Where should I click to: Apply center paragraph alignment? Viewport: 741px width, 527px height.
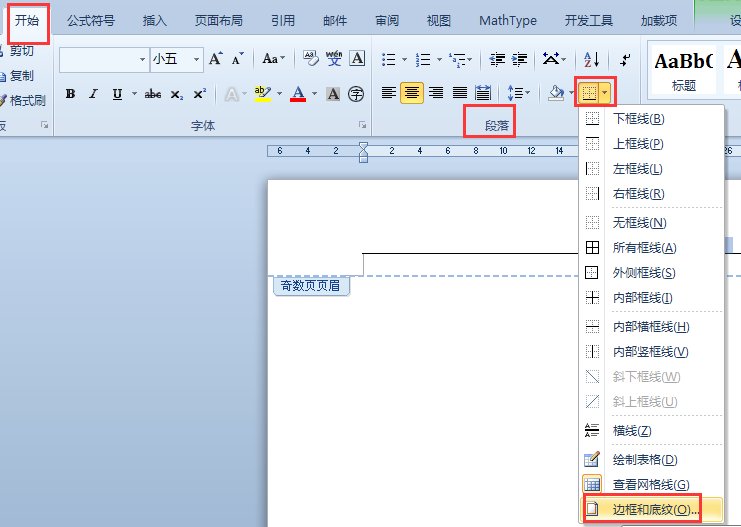pyautogui.click(x=412, y=93)
